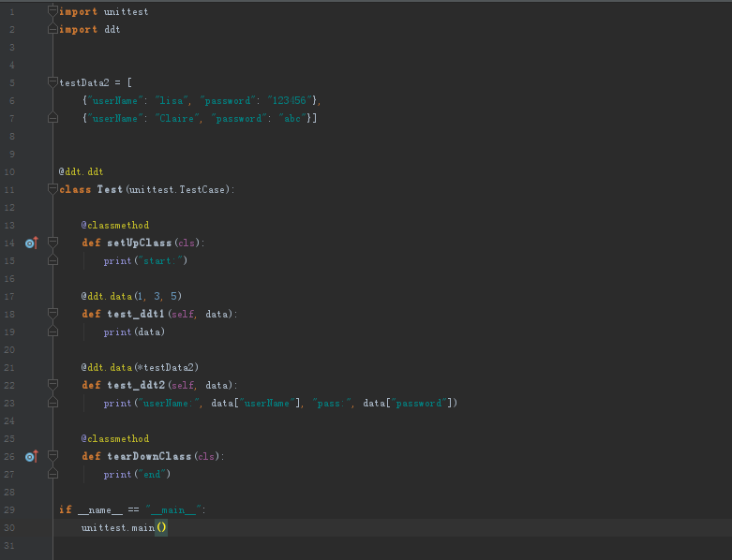Image resolution: width=732 pixels, height=560 pixels.
Task: Collapse the import block using line 1 fold marker
Action: click(x=52, y=11)
